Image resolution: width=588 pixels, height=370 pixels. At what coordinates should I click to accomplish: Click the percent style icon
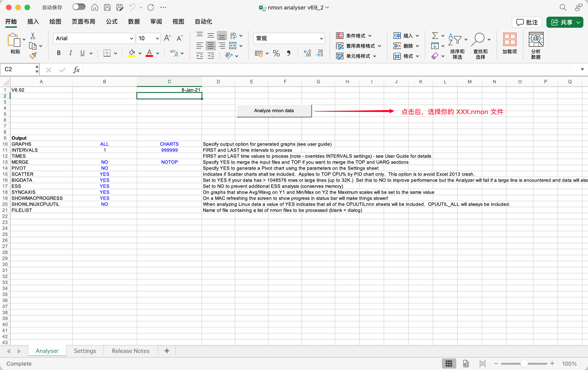(276, 53)
